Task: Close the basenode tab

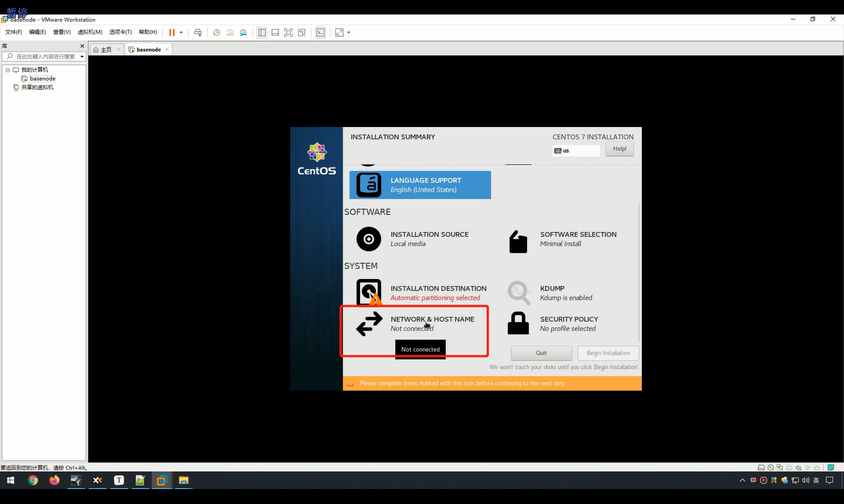Action: click(167, 50)
